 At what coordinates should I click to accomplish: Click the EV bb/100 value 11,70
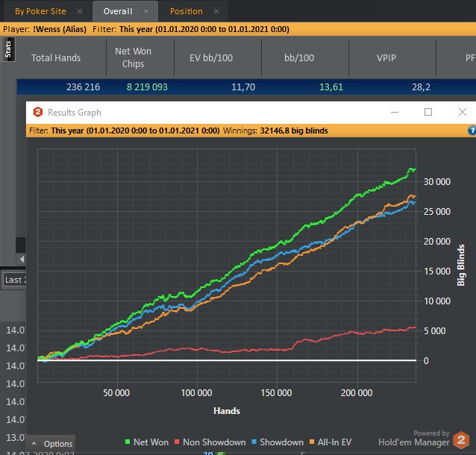[x=243, y=87]
